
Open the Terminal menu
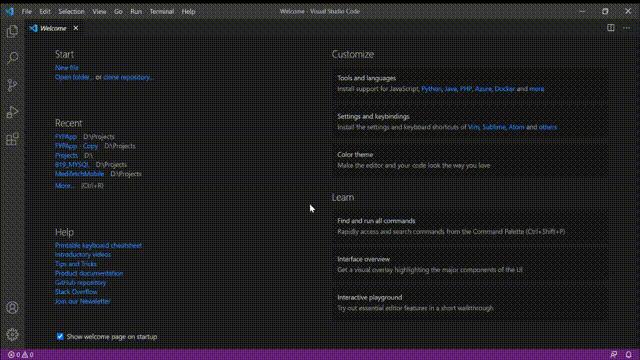coord(162,11)
